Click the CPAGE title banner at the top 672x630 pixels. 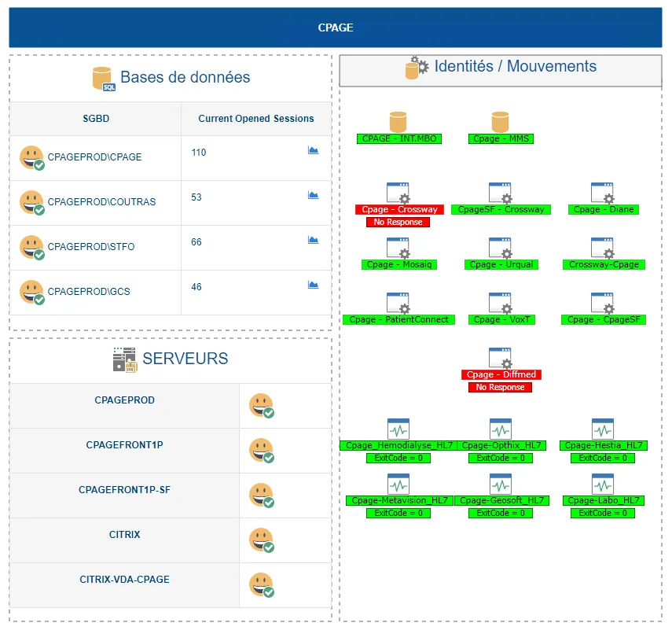coord(336,27)
